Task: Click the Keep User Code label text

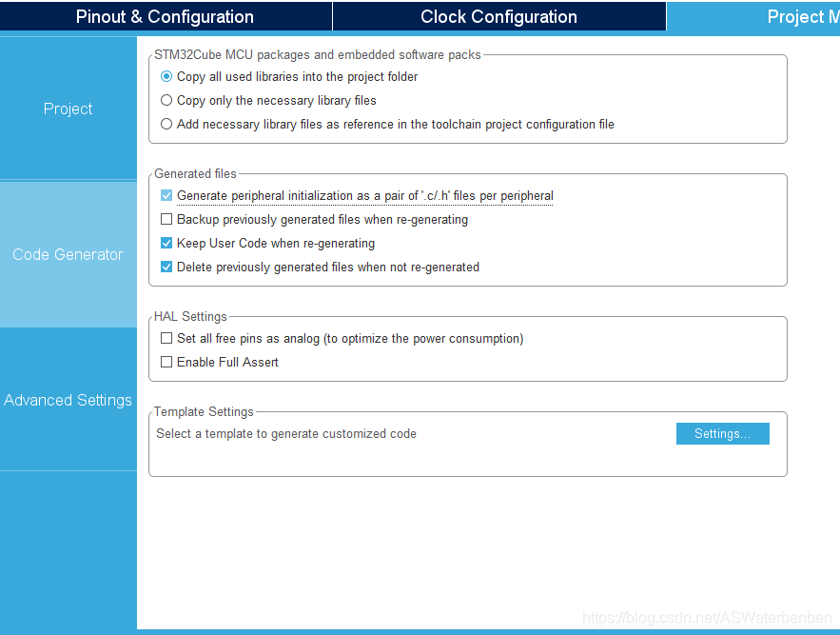Action: (x=276, y=244)
